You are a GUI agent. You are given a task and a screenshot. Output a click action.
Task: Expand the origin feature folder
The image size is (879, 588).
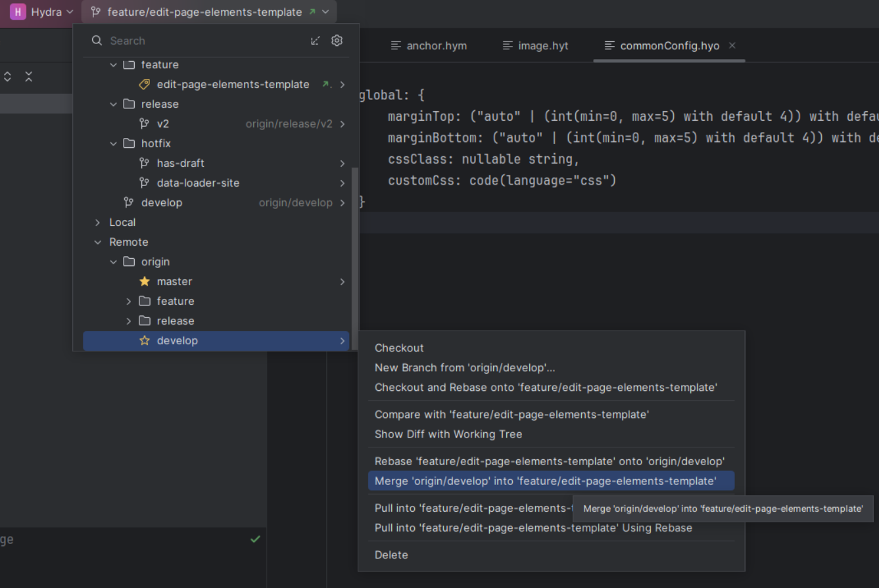point(129,301)
